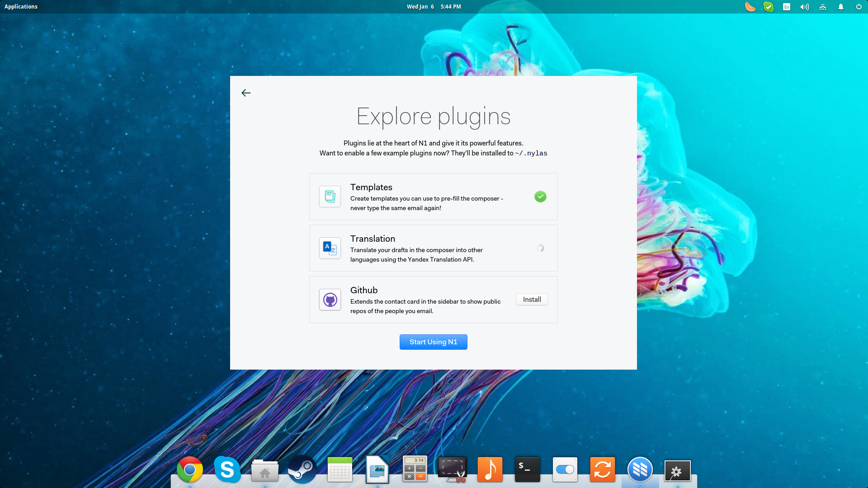Viewport: 868px width, 488px height.
Task: Go back using the left arrow
Action: (x=246, y=93)
